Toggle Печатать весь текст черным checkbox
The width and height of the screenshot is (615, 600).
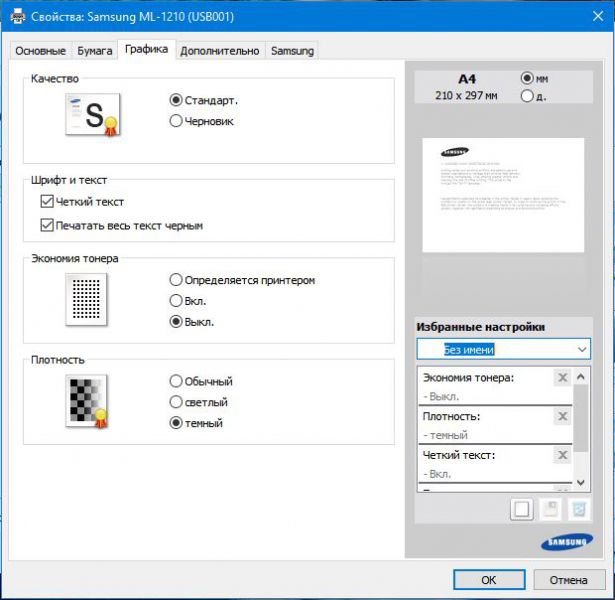tap(47, 226)
